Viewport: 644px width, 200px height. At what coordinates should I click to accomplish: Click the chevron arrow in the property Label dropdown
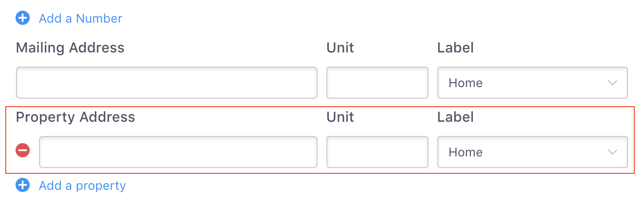tap(613, 152)
